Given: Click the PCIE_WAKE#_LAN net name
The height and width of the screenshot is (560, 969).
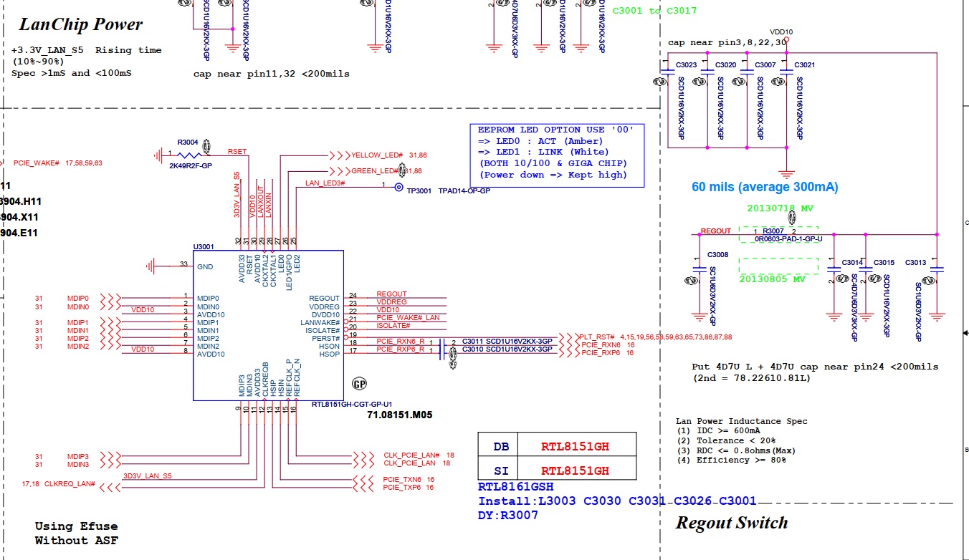Looking at the screenshot, I should (407, 317).
